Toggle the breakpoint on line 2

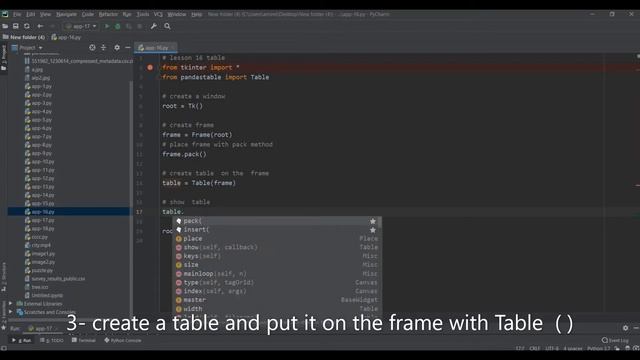[150, 67]
